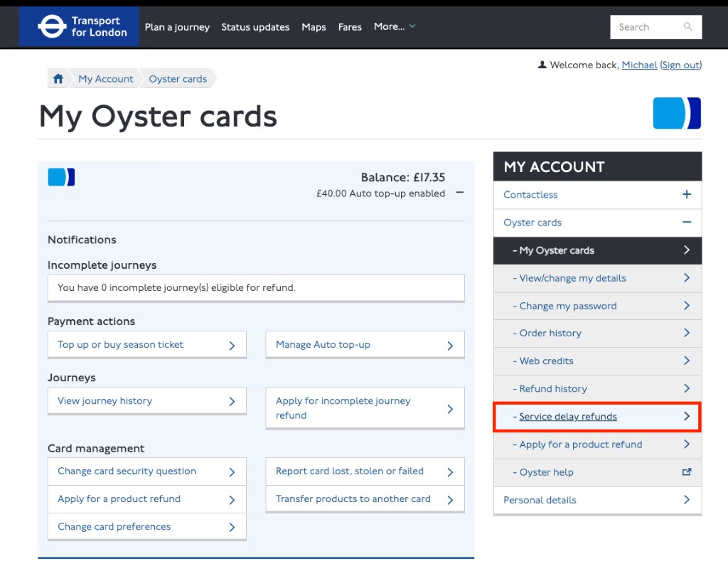The image size is (728, 571).
Task: Click chevron on Report card lost, stolen or failed
Action: 450,472
